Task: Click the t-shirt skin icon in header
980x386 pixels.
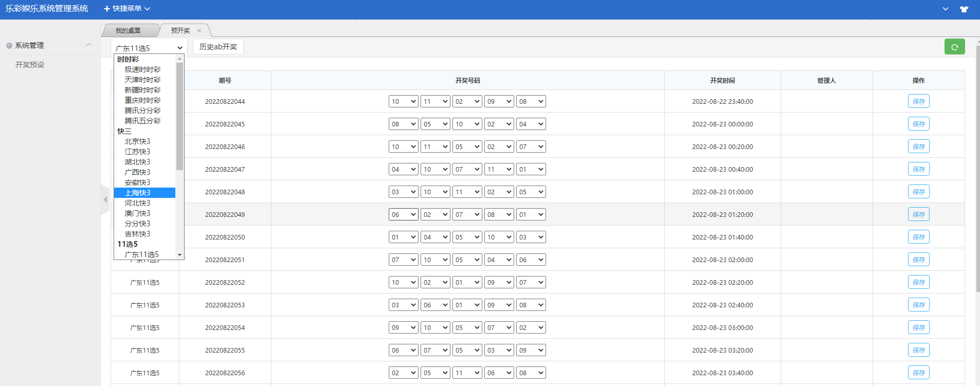Action: pyautogui.click(x=964, y=9)
